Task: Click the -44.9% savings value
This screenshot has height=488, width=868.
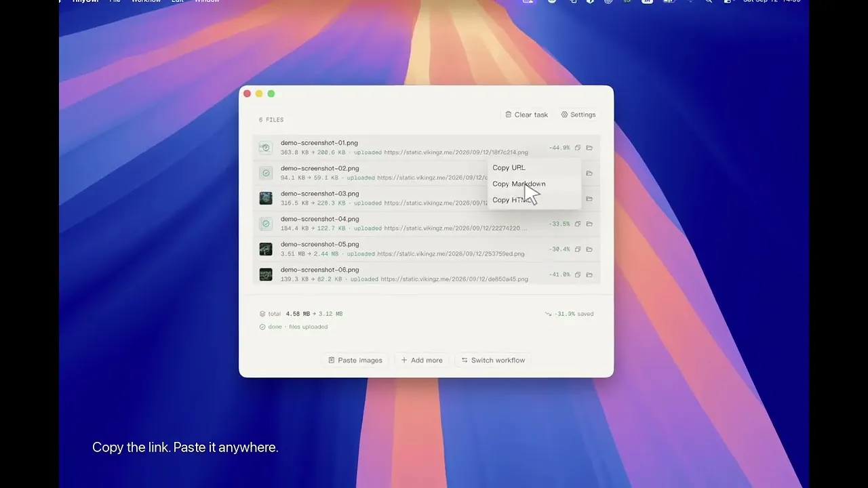Action: [559, 148]
